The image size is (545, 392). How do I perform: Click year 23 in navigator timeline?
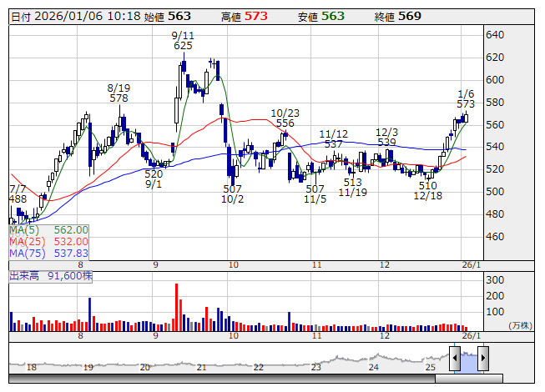coord(316,367)
